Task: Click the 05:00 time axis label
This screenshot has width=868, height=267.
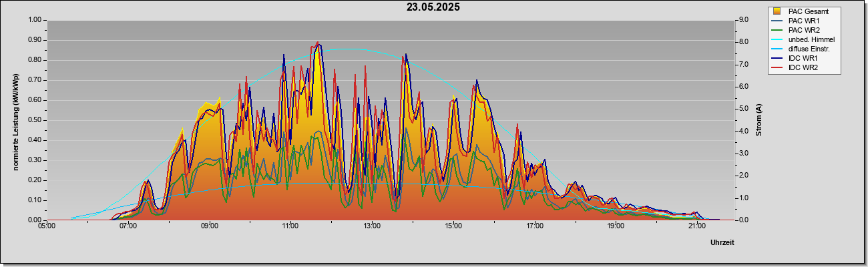Action: [x=47, y=226]
